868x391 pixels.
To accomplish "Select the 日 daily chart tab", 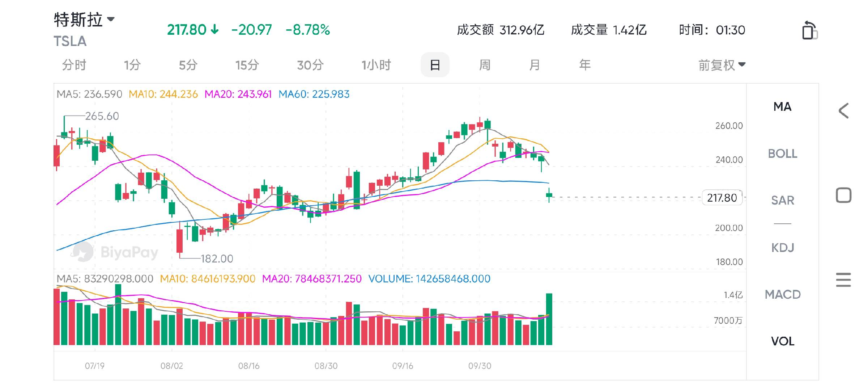I will (x=435, y=65).
